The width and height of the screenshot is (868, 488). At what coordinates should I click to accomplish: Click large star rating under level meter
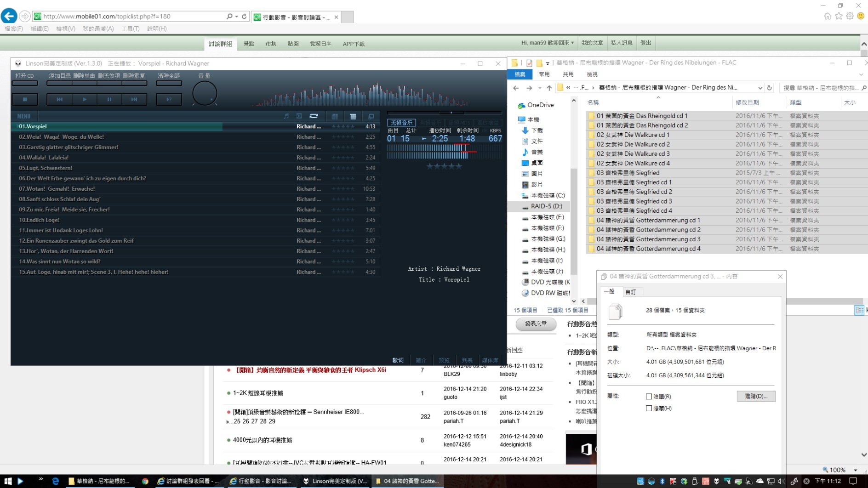[x=444, y=166]
